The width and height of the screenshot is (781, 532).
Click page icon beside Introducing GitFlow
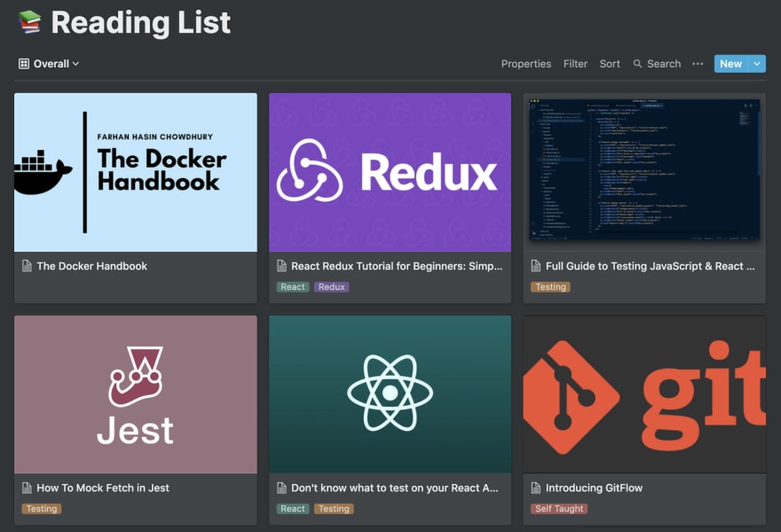click(x=536, y=488)
